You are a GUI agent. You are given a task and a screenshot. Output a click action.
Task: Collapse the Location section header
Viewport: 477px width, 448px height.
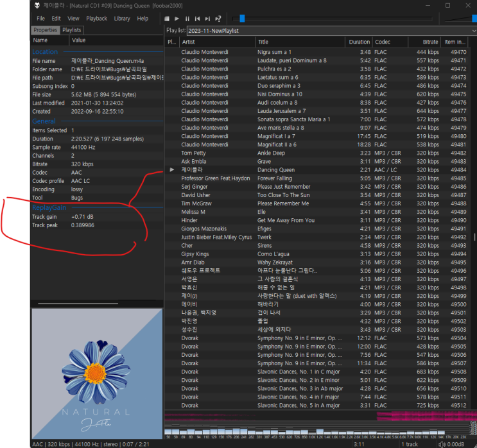[x=45, y=52]
